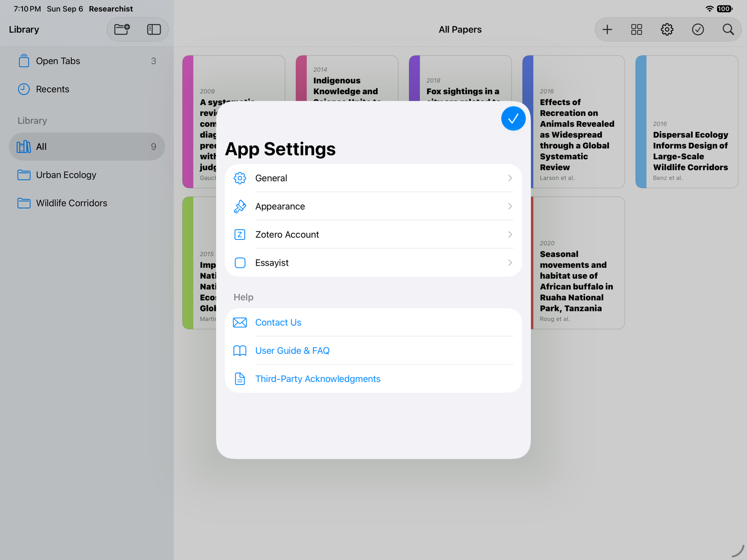Open settings gear in top toolbar
747x560 pixels.
[x=667, y=29]
